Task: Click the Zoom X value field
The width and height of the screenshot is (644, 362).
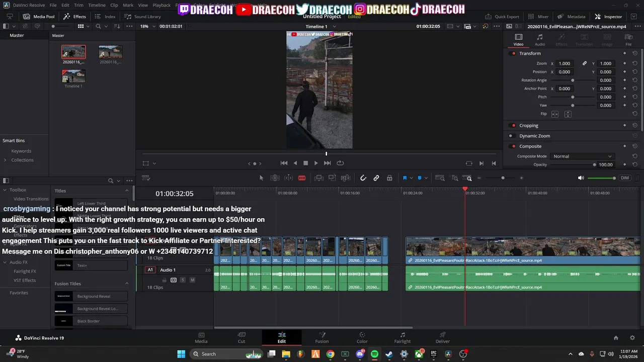Action: 565,63
